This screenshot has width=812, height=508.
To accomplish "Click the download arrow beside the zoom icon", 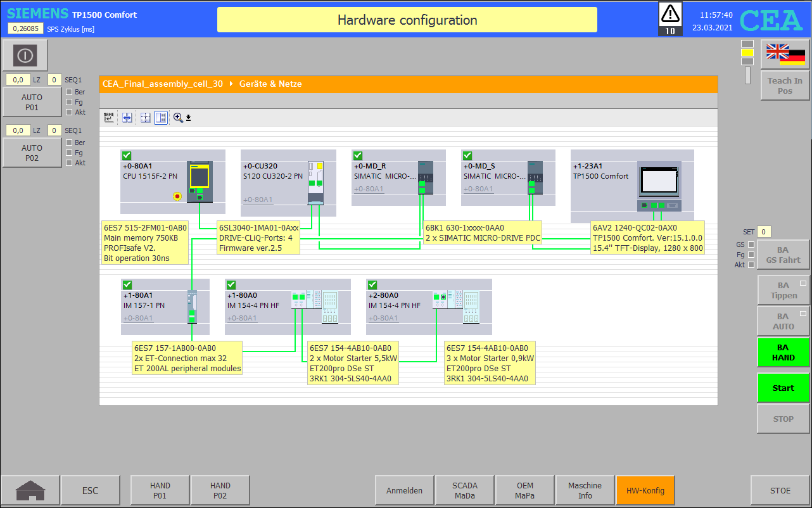I will tap(188, 118).
